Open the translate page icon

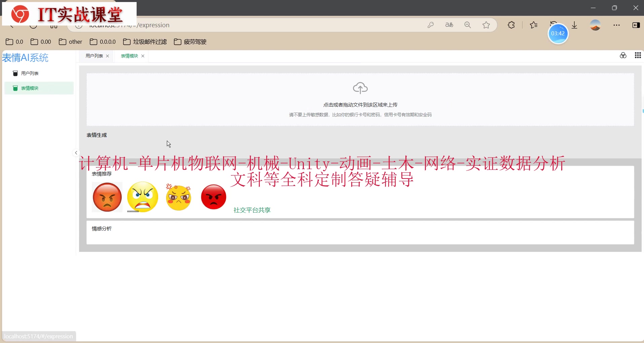tap(449, 25)
